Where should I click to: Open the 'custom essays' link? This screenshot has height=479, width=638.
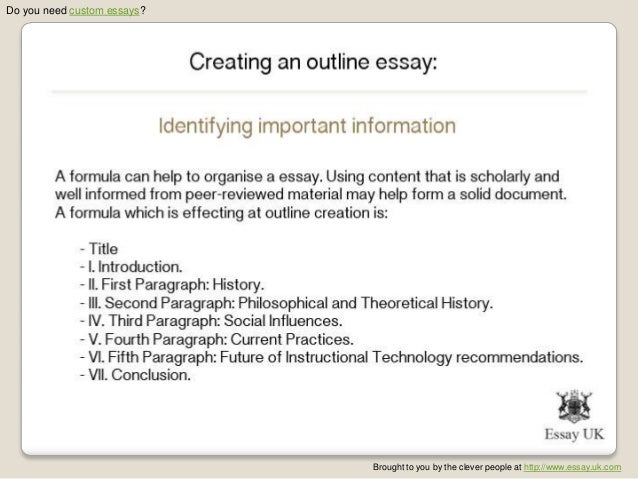click(x=104, y=10)
